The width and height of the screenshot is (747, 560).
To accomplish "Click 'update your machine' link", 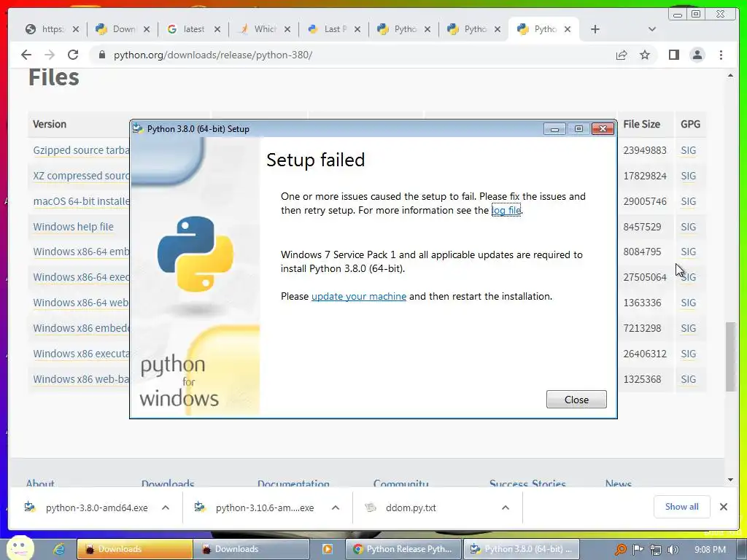I will tap(359, 296).
